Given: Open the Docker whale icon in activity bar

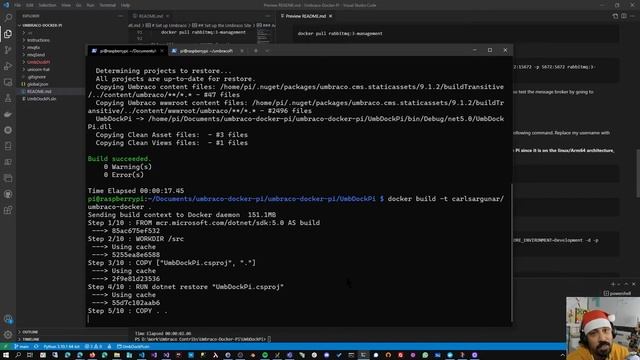Looking at the screenshot, I should [x=8, y=114].
